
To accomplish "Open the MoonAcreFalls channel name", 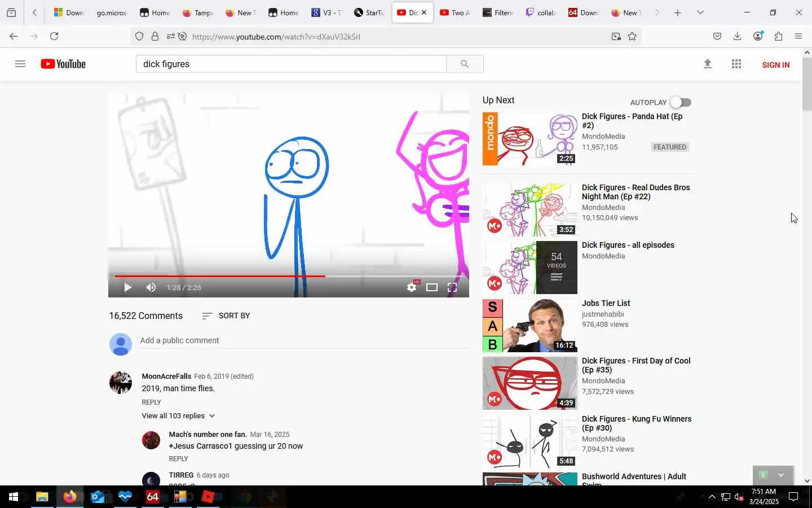I will [166, 376].
